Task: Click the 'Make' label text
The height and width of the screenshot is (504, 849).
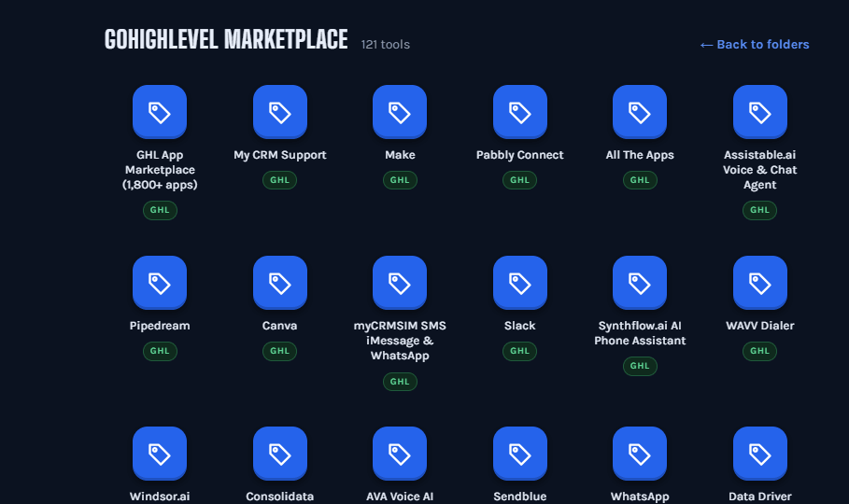Action: point(400,155)
